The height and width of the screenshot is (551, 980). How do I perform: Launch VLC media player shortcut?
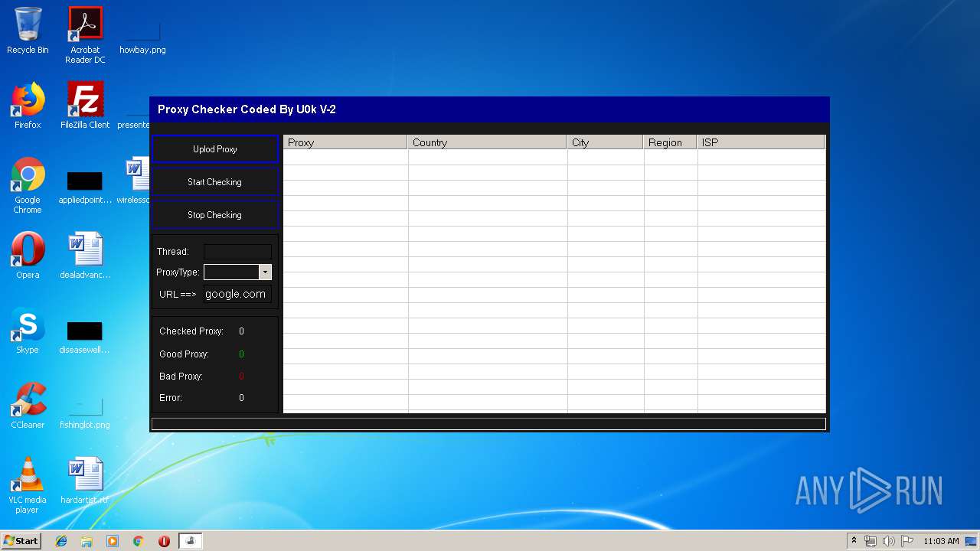coord(28,485)
